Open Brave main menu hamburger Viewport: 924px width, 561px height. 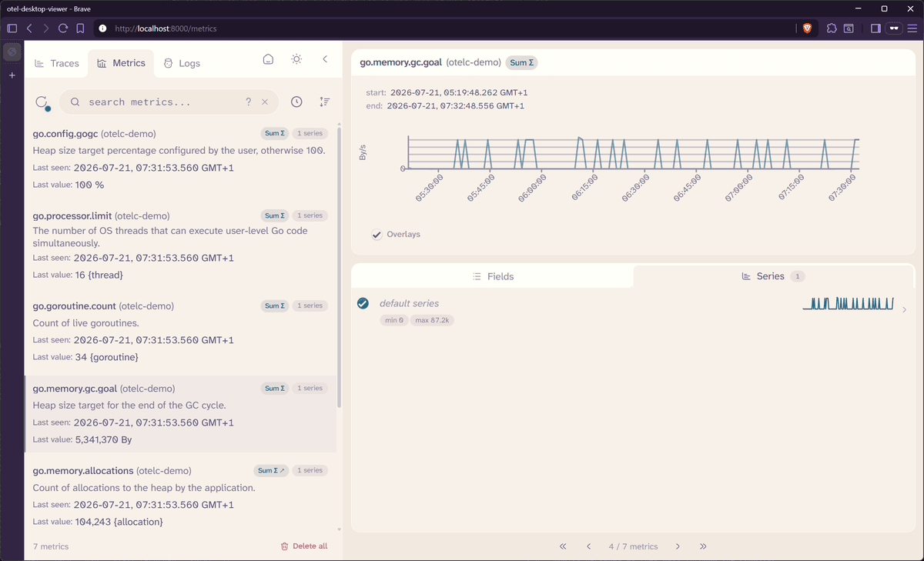pos(912,28)
